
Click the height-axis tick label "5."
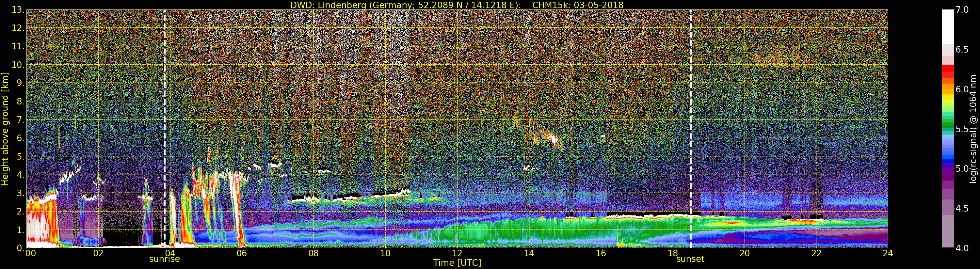[x=20, y=156]
